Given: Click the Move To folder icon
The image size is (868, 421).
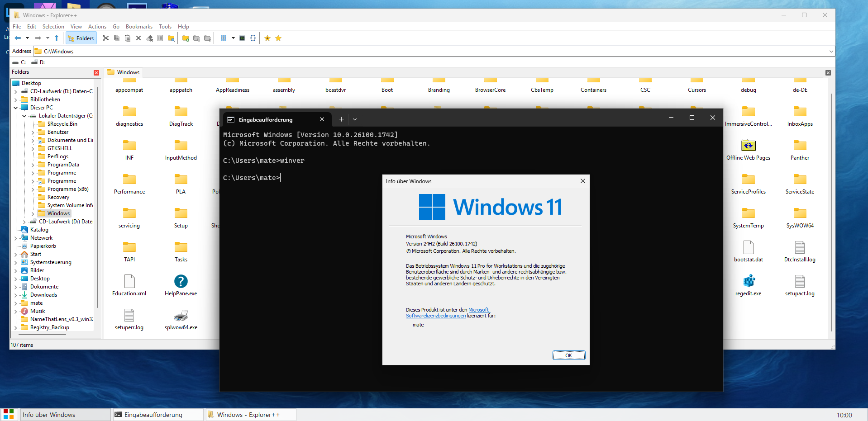Looking at the screenshot, I should tap(207, 38).
